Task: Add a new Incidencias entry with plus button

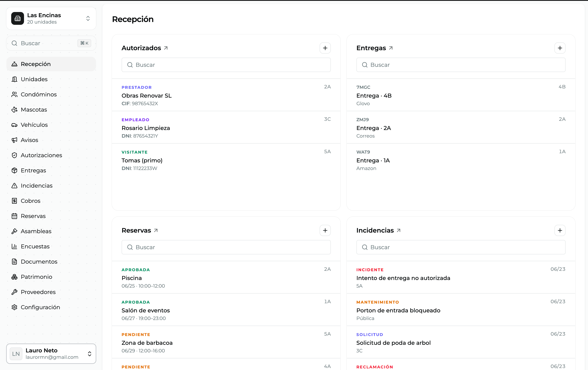Action: [560, 230]
